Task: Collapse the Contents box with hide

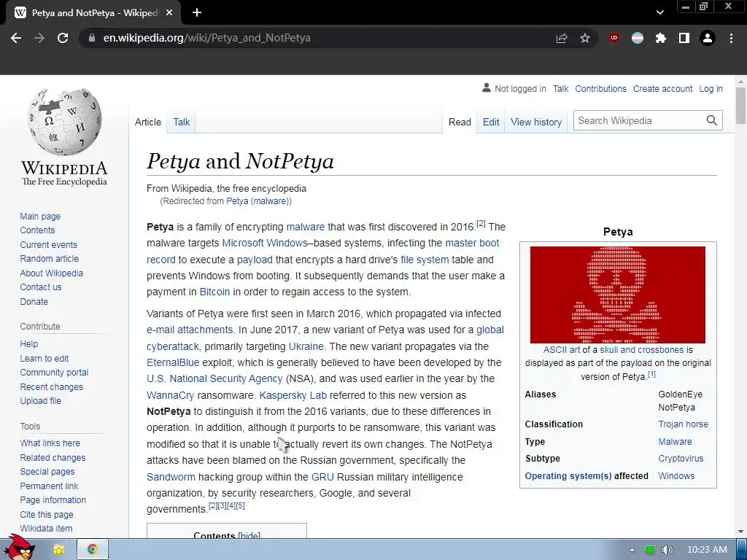Action: 249,535
